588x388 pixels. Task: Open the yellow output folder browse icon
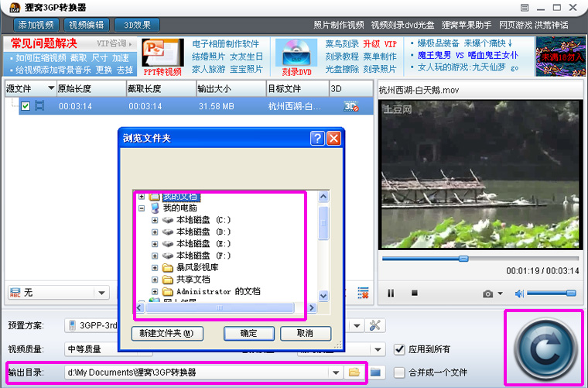coord(354,373)
